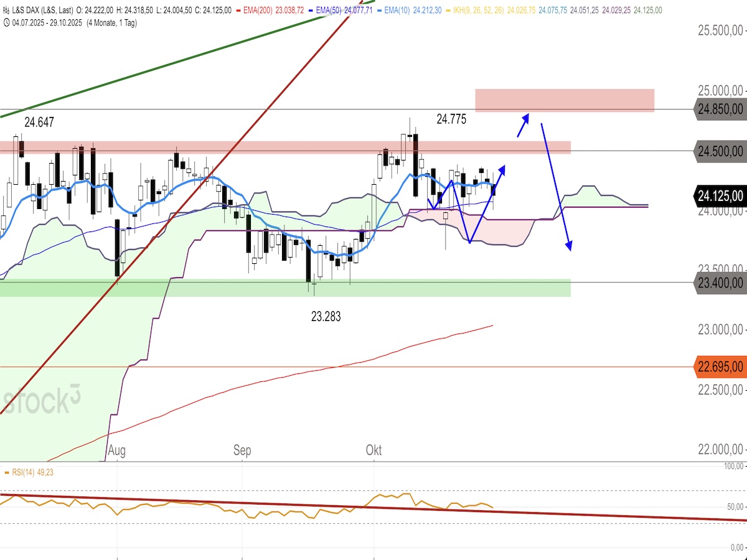Image resolution: width=747 pixels, height=560 pixels.
Task: Click the orange RSI(14) legend marker
Action: [x=7, y=473]
